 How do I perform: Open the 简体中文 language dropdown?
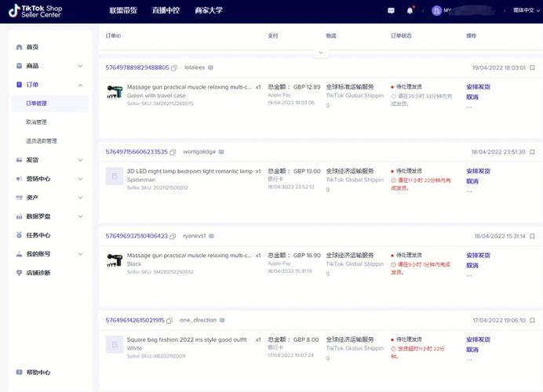pyautogui.click(x=521, y=11)
